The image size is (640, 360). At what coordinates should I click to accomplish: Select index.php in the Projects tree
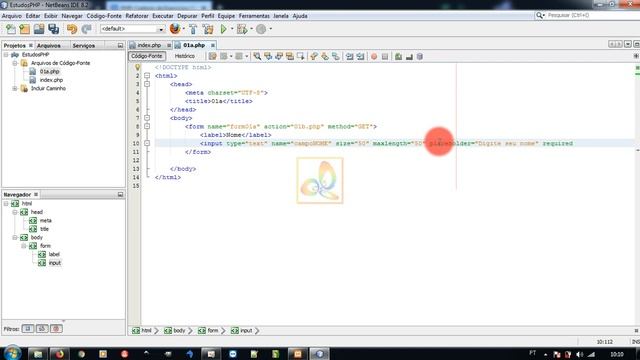pos(51,80)
